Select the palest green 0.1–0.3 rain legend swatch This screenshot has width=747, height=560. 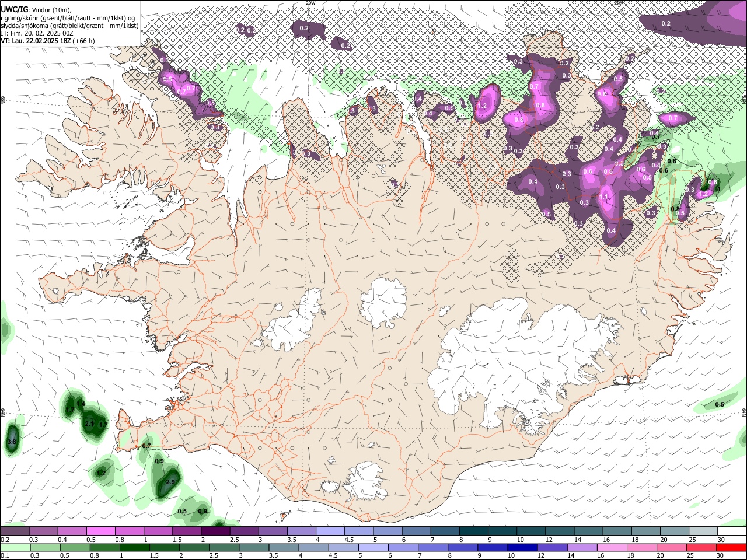15,547
